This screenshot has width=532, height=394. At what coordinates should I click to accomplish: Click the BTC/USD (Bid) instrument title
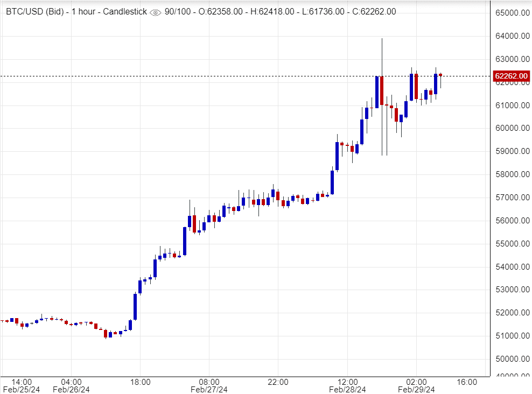click(x=33, y=11)
